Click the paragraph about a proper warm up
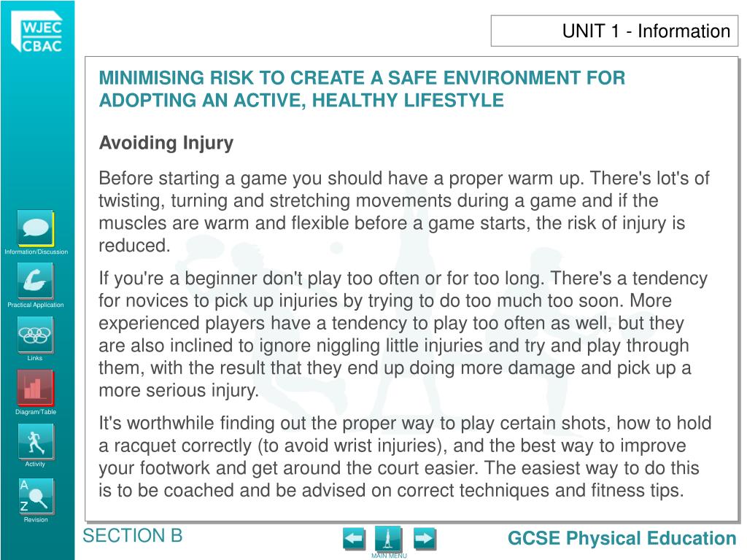Viewport: 747px width, 560px height. tap(404, 212)
